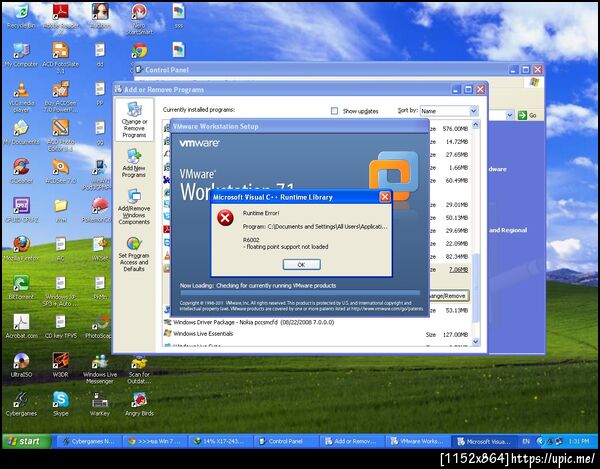Open the Nero StartSmart desktop shortcut

[139, 18]
